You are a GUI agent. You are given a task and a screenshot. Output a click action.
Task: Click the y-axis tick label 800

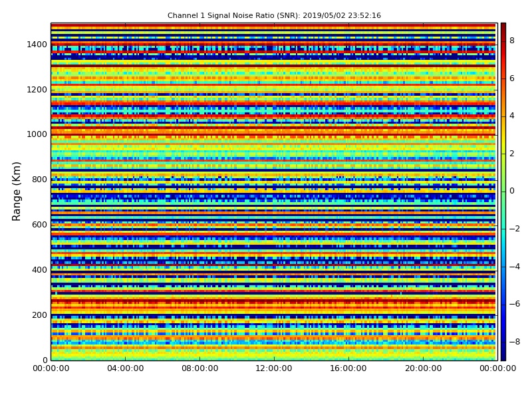pos(39,180)
